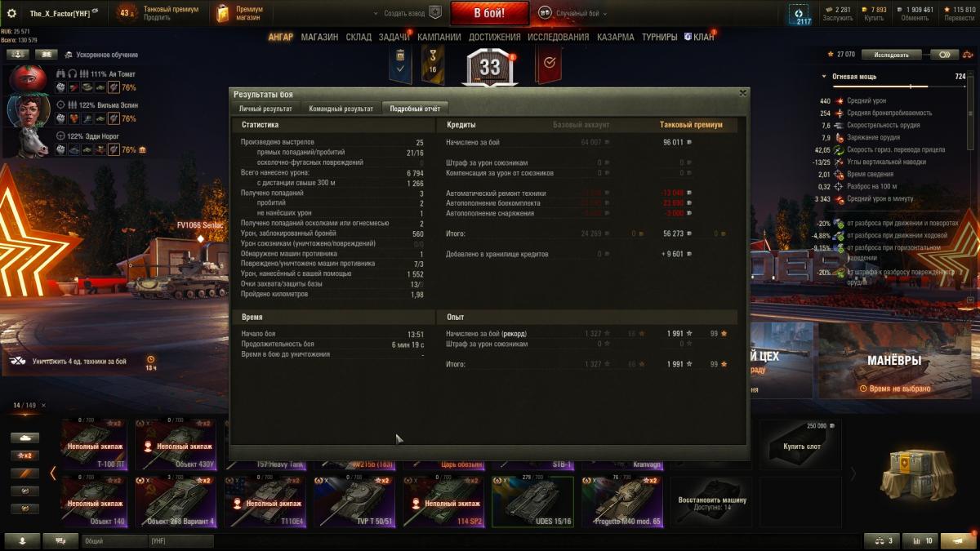
Task: Select the UDES 15/16 tank thumbnail
Action: 532,500
